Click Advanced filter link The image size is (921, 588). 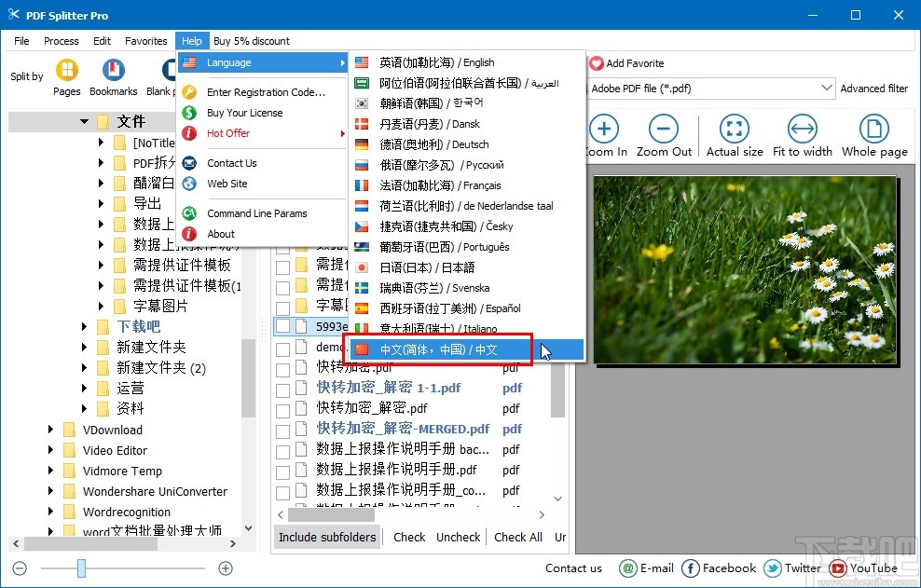coord(874,89)
